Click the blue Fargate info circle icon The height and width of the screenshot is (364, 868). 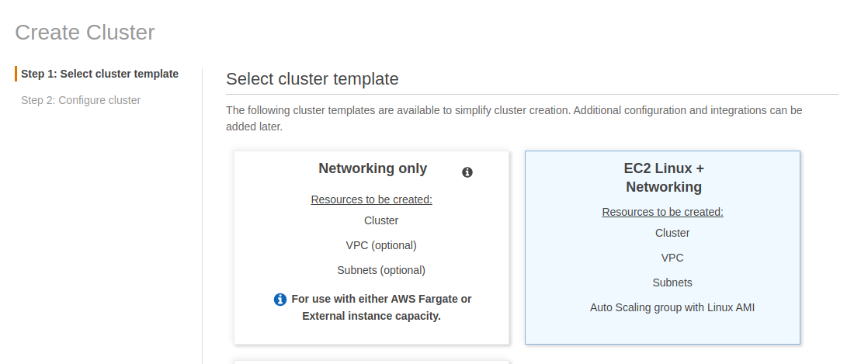pyautogui.click(x=280, y=300)
